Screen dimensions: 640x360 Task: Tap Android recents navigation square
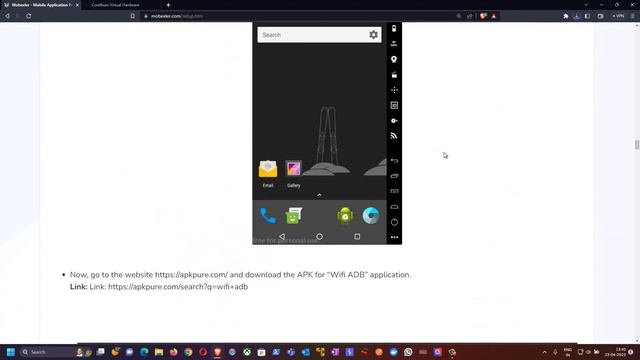[357, 236]
